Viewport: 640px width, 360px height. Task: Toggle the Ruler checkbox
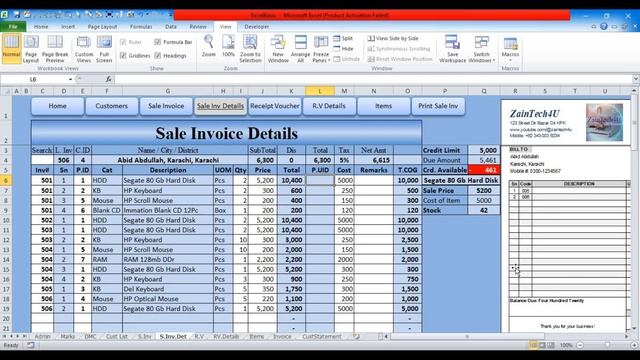pos(123,42)
